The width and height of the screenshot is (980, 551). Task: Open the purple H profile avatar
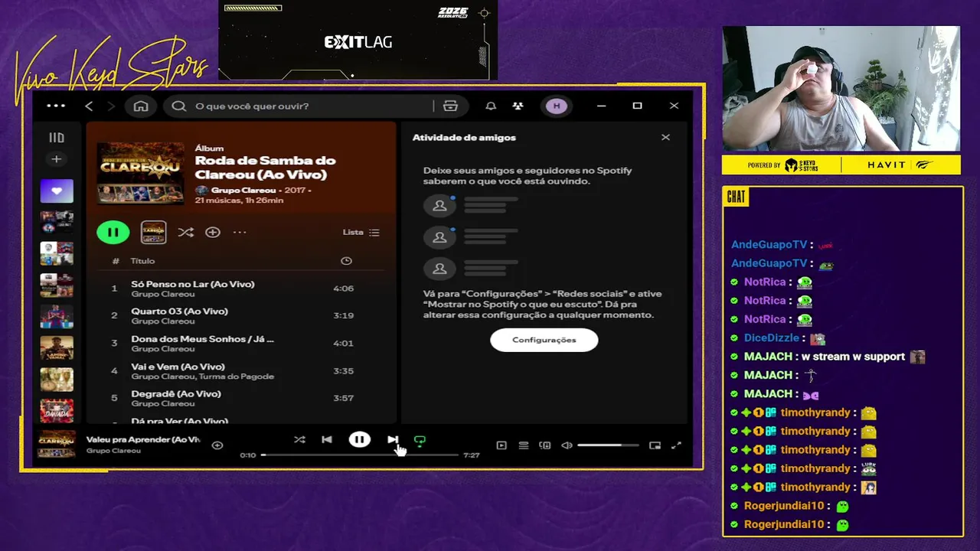(x=557, y=106)
